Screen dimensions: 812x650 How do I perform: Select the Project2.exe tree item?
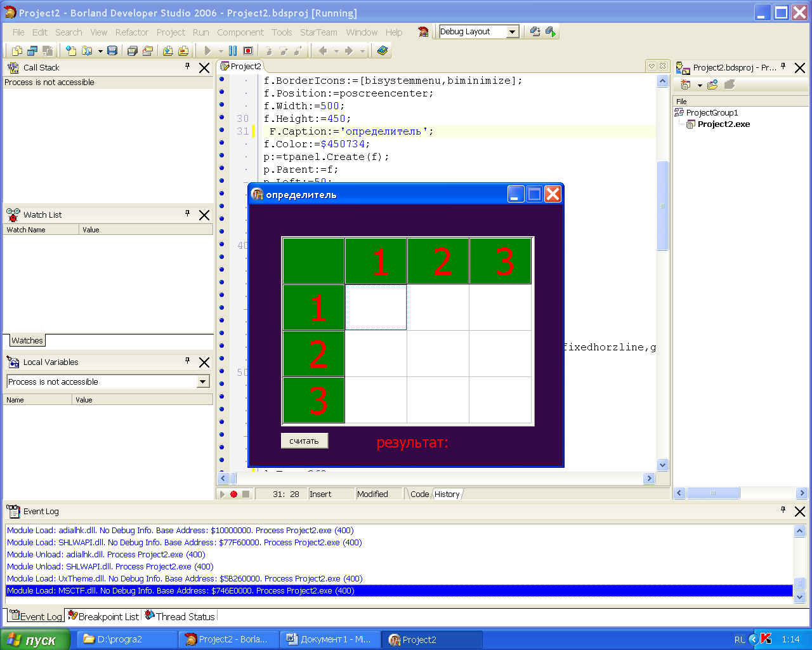click(x=723, y=124)
